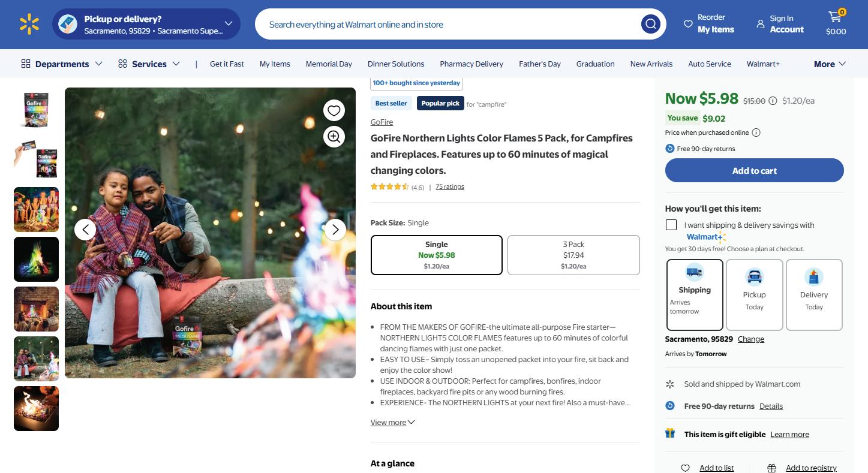Zoom into the product image
Screen dimensions: 868x473
pyautogui.click(x=334, y=137)
